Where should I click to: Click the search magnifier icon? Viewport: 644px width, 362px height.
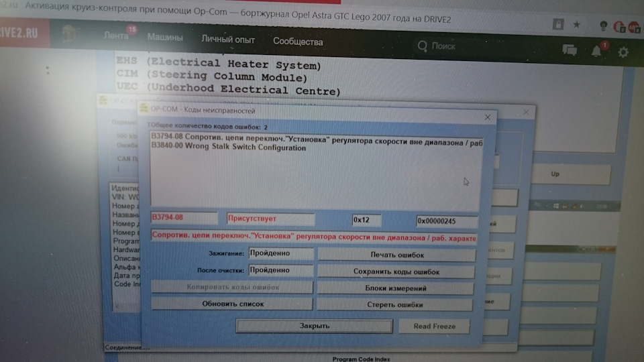click(422, 46)
